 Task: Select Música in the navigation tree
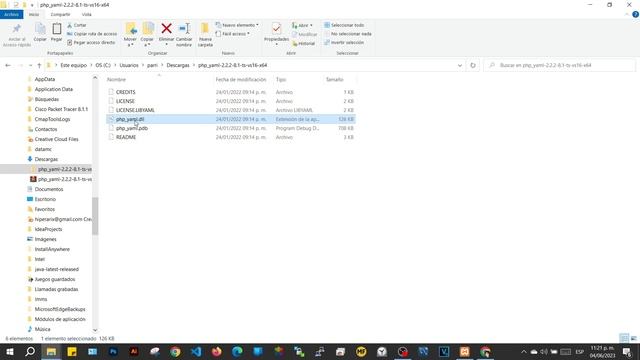tap(42, 329)
